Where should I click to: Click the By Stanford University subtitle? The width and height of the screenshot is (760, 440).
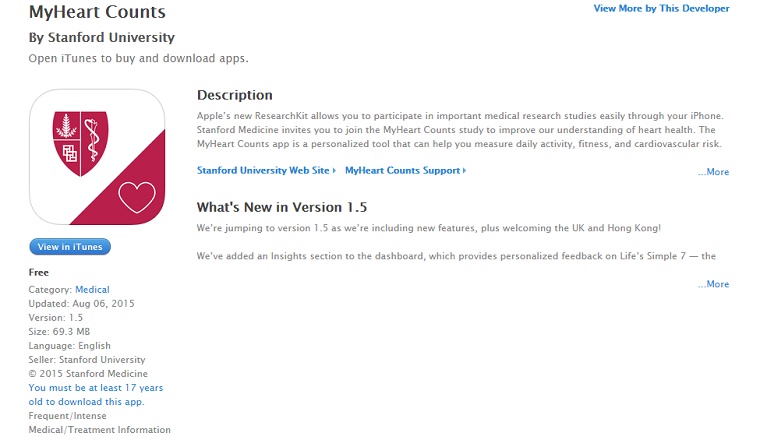102,38
